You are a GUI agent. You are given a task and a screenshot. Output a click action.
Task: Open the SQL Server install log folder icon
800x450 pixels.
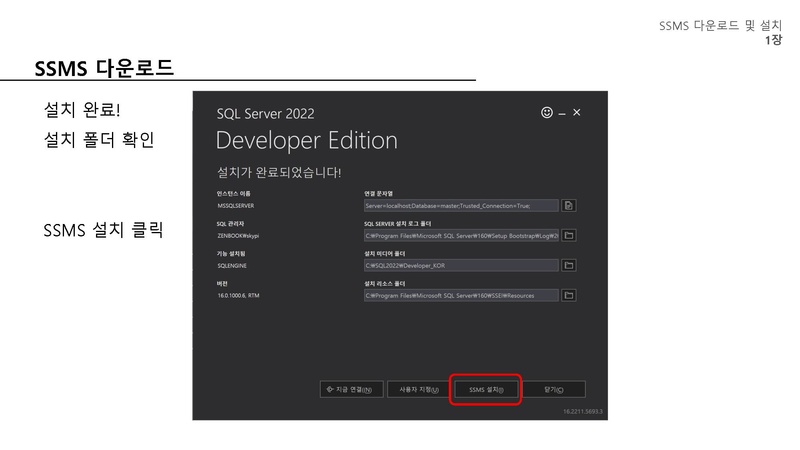click(568, 235)
